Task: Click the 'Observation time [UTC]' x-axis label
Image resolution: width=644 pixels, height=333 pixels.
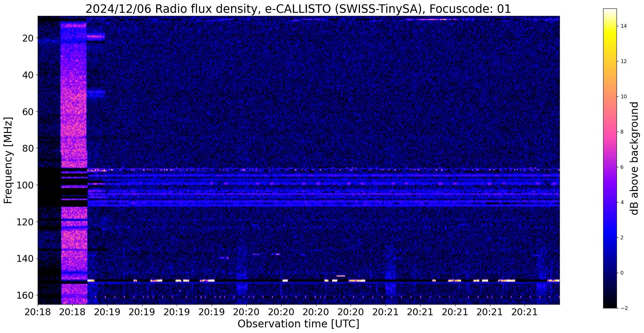Action: (x=298, y=324)
